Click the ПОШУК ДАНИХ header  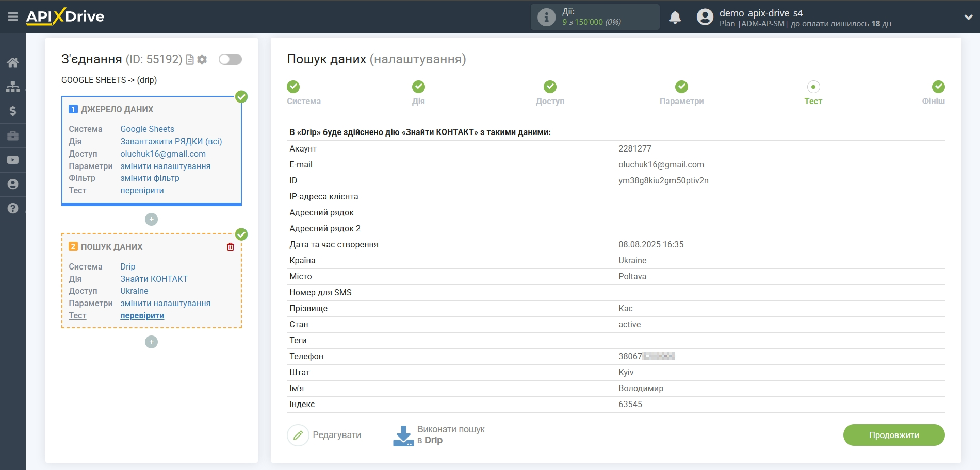(111, 247)
